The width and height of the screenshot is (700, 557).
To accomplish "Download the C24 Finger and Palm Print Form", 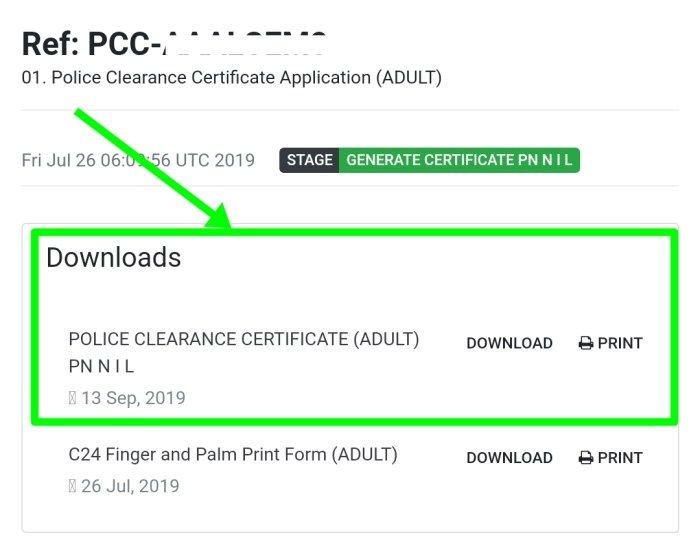I will click(x=509, y=458).
